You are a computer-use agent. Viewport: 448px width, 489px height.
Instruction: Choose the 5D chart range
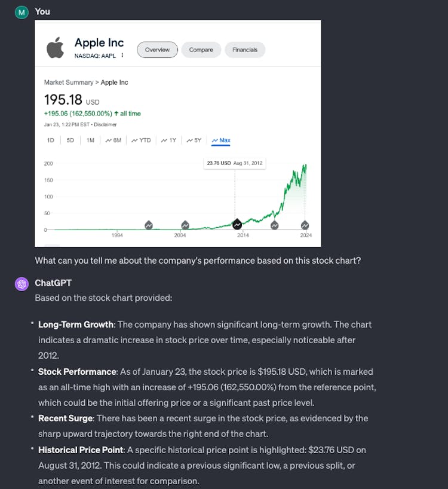point(70,140)
